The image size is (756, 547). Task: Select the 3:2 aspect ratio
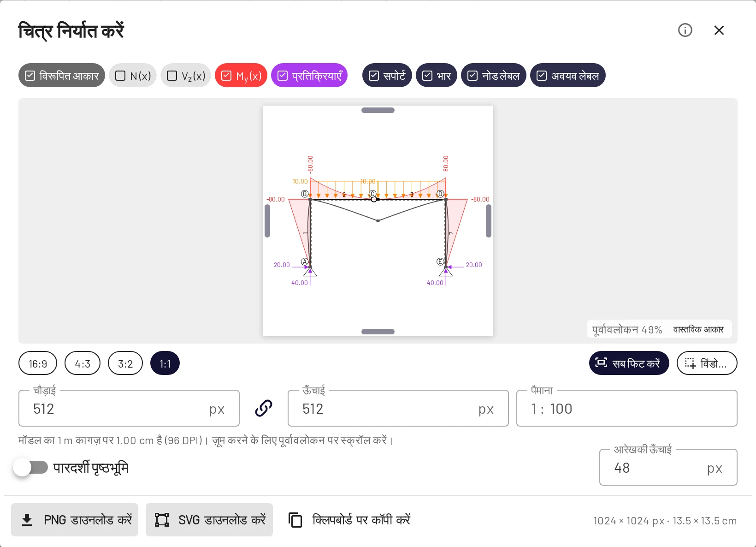click(125, 363)
